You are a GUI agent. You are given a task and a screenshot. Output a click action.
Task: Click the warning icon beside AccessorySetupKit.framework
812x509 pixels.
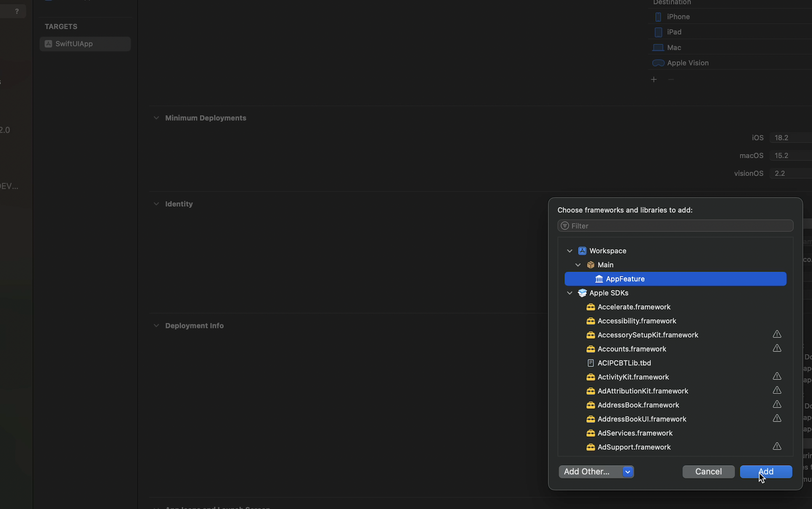[777, 334]
